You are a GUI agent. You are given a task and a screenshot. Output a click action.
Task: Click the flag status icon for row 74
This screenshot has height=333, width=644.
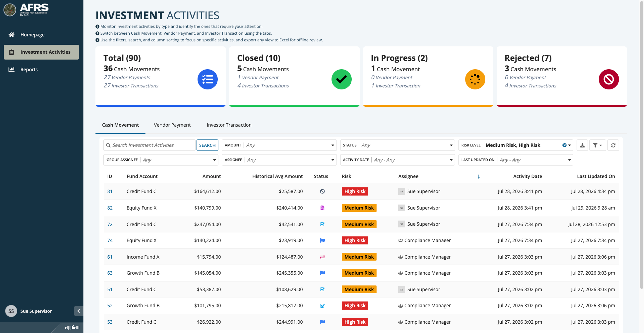322,240
